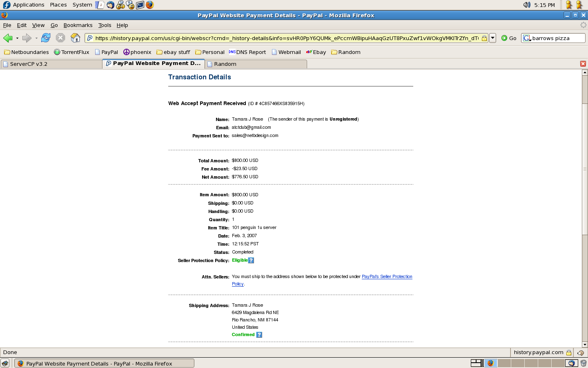The image size is (588, 368).
Task: Open the search engine selector dropdown
Action: 527,38
